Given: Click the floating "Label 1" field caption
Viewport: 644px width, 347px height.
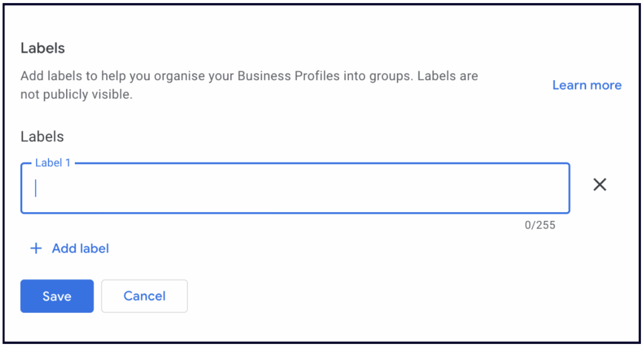Looking at the screenshot, I should (x=53, y=163).
